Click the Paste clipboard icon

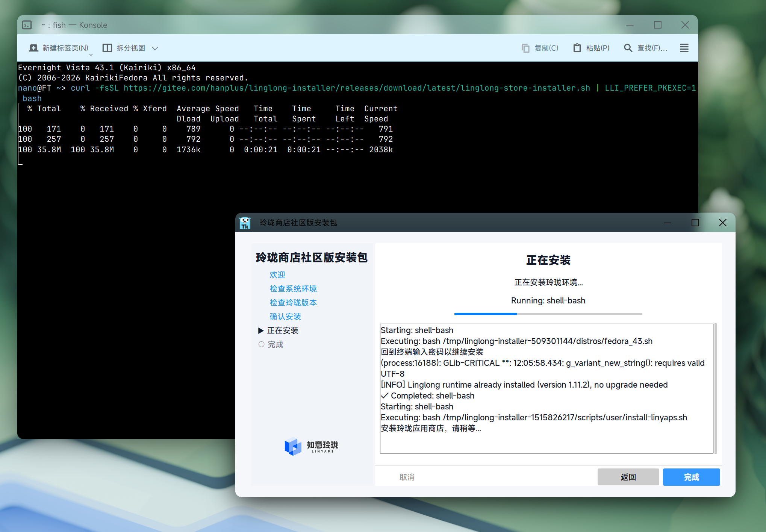577,48
